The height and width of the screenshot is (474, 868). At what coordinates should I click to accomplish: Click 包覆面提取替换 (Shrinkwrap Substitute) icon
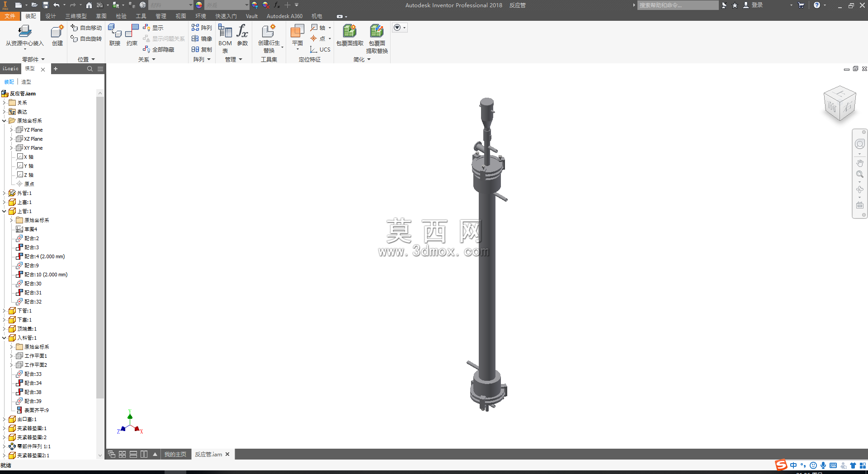tap(377, 31)
